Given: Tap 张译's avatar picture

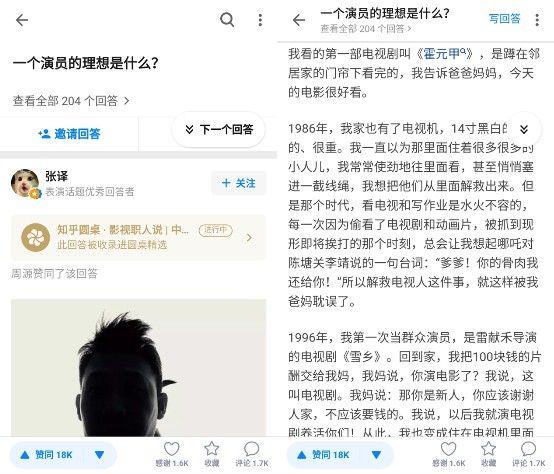Looking at the screenshot, I should (x=25, y=183).
